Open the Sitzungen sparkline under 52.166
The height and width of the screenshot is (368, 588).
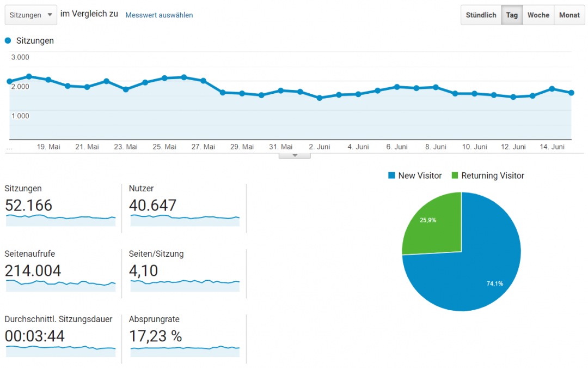60,220
